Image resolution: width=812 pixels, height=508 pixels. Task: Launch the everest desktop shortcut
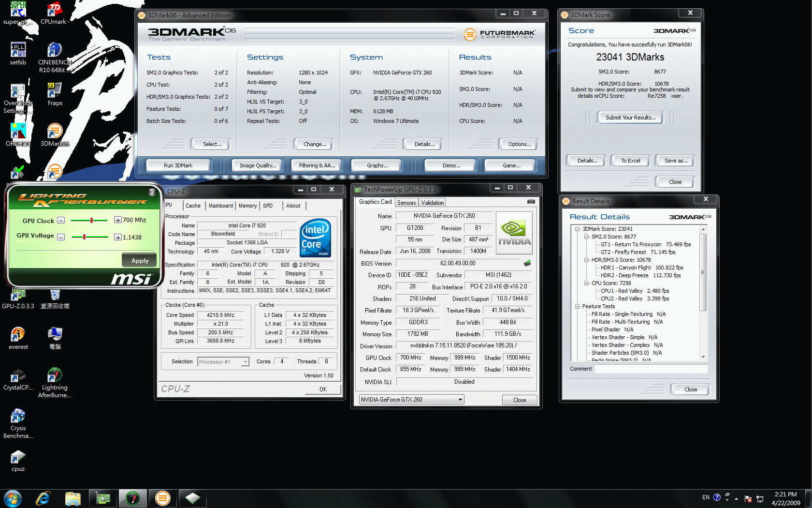click(x=18, y=338)
